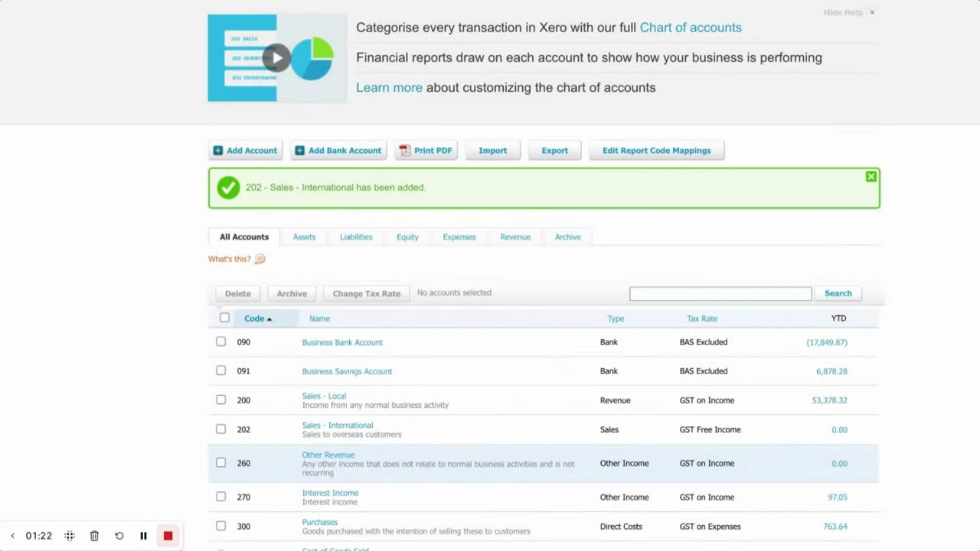The width and height of the screenshot is (980, 551).
Task: Switch to the Equity tab
Action: [407, 237]
